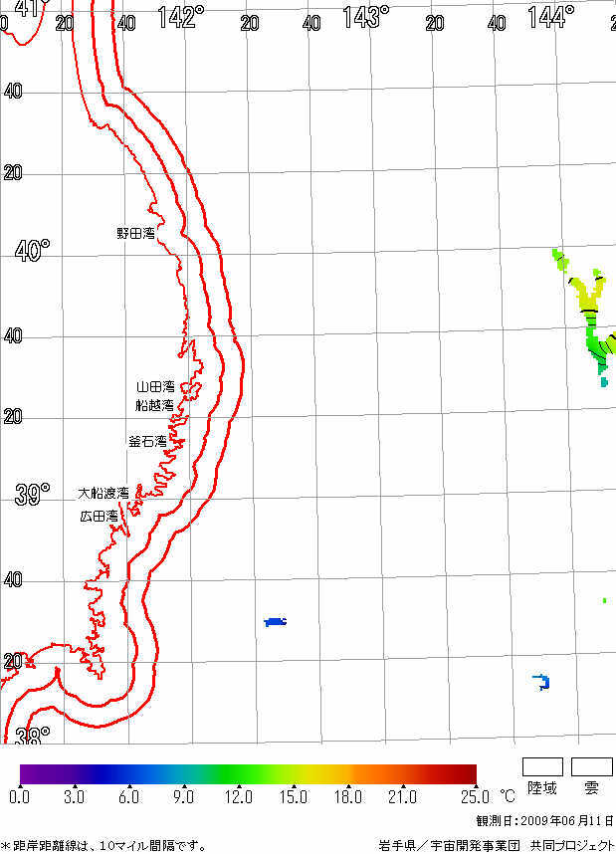The width and height of the screenshot is (616, 854).
Task: Click the 陸域 legend label
Action: [542, 788]
